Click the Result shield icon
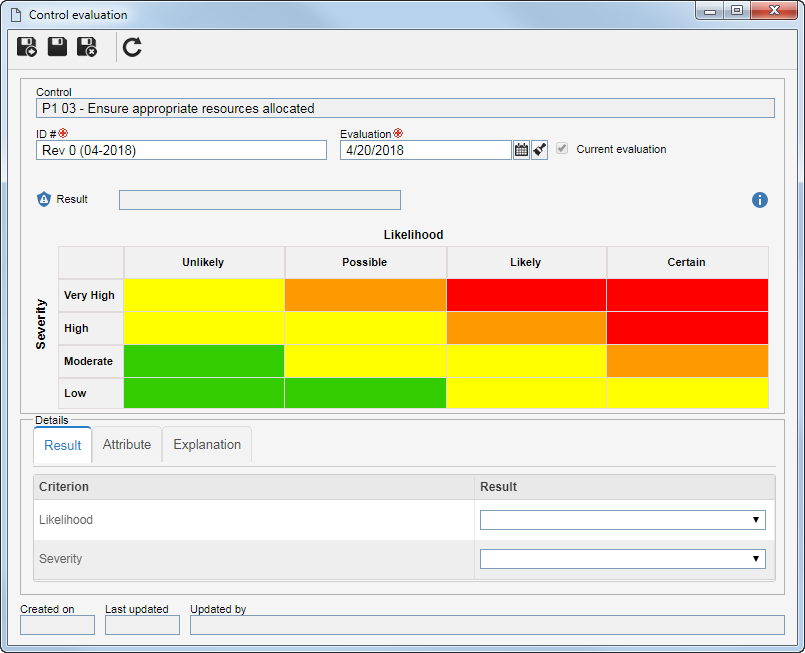805x653 pixels. coord(44,199)
